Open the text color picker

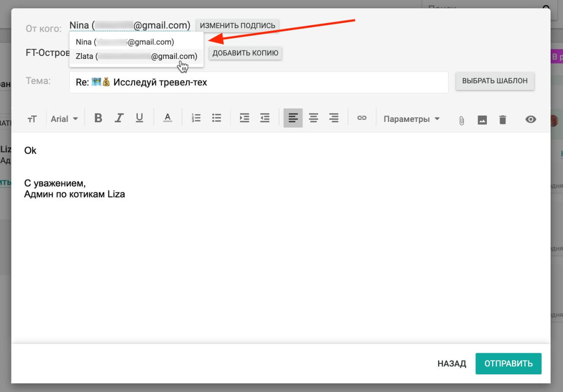click(x=167, y=118)
